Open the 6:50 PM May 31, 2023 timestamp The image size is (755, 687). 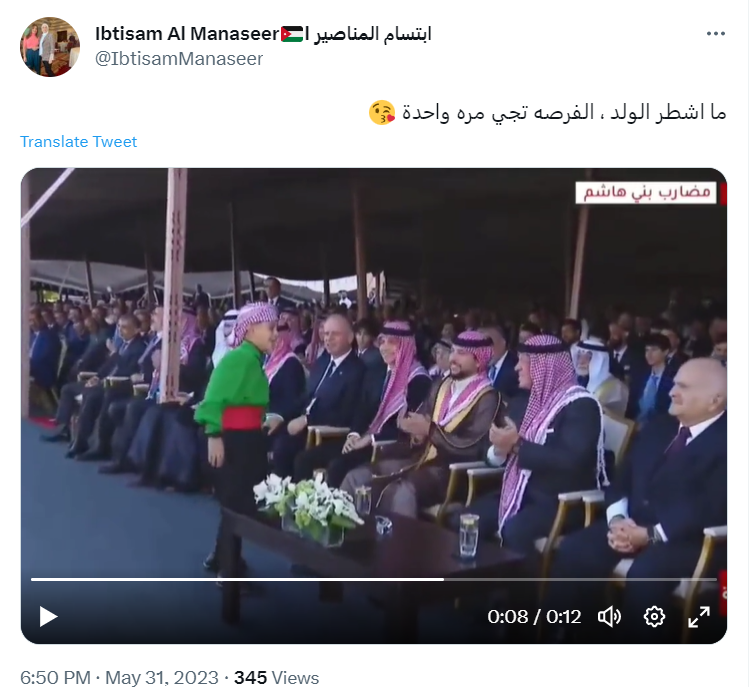tap(119, 677)
